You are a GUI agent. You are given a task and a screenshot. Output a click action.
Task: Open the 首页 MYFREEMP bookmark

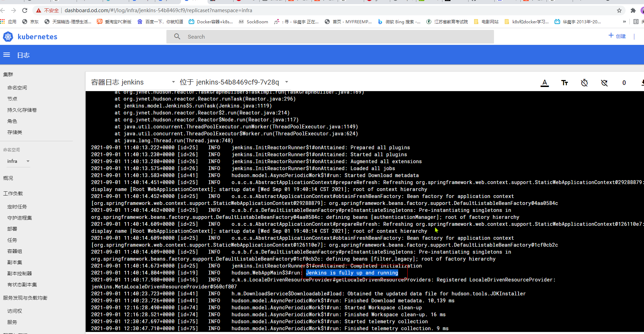pyautogui.click(x=348, y=22)
